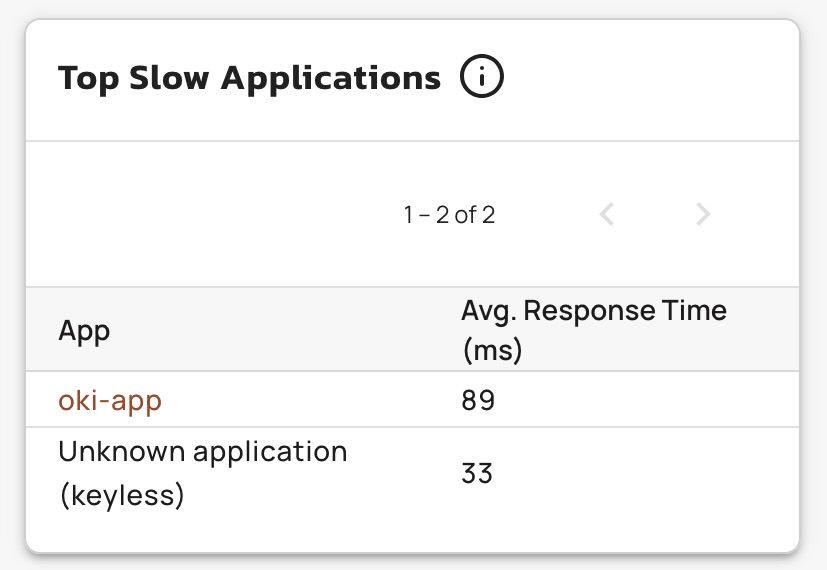The width and height of the screenshot is (827, 570).
Task: Open the oki-app application link
Action: tap(110, 401)
